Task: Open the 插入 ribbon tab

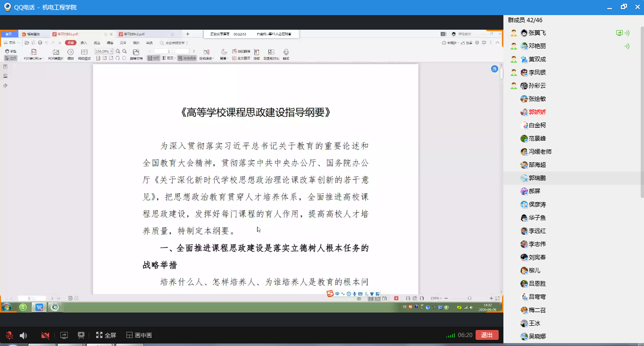Action: click(84, 43)
